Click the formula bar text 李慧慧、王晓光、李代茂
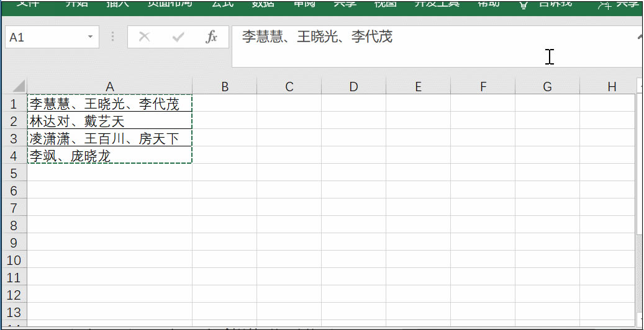644x330 pixels. (317, 37)
